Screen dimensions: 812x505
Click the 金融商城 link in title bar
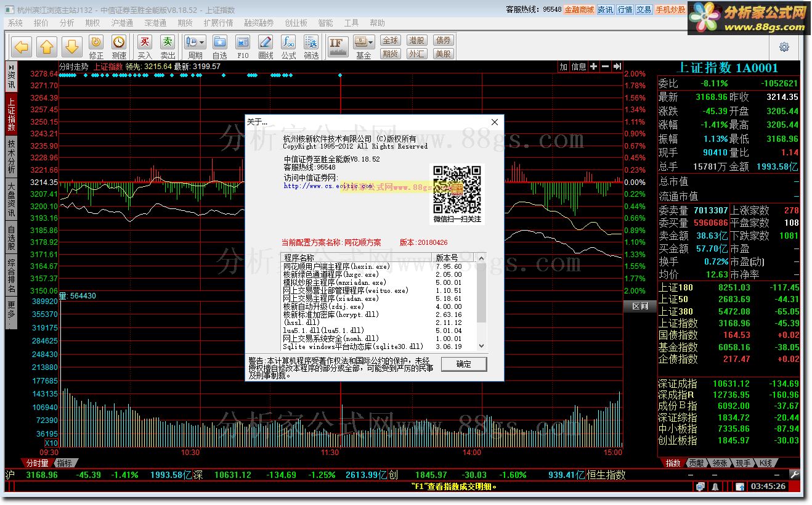579,10
